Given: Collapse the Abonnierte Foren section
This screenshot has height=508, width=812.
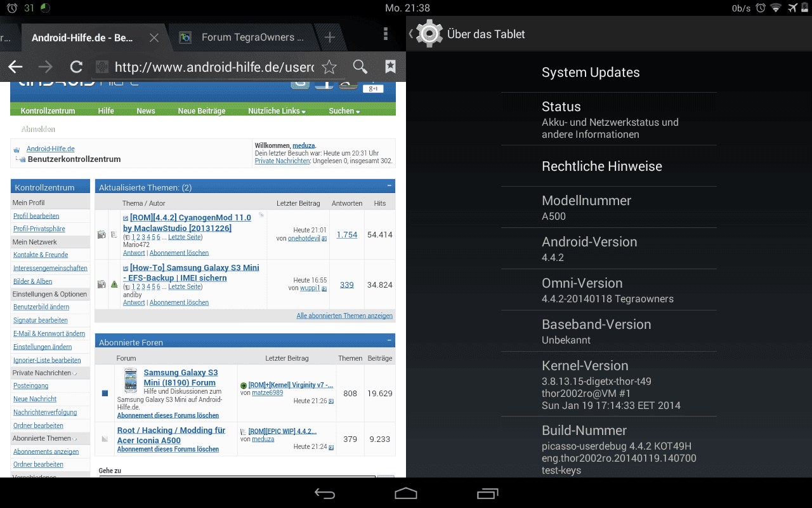Looking at the screenshot, I should 390,341.
